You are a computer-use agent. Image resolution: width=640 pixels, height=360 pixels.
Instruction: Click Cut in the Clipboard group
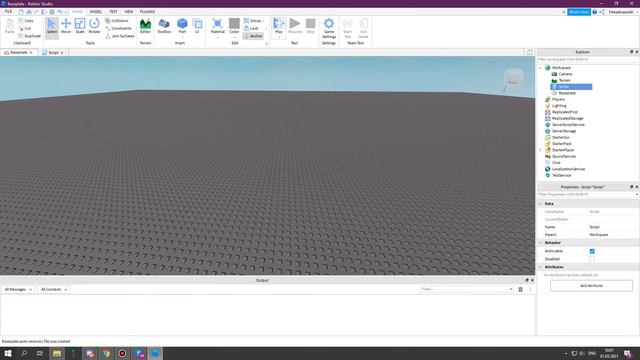[25, 28]
